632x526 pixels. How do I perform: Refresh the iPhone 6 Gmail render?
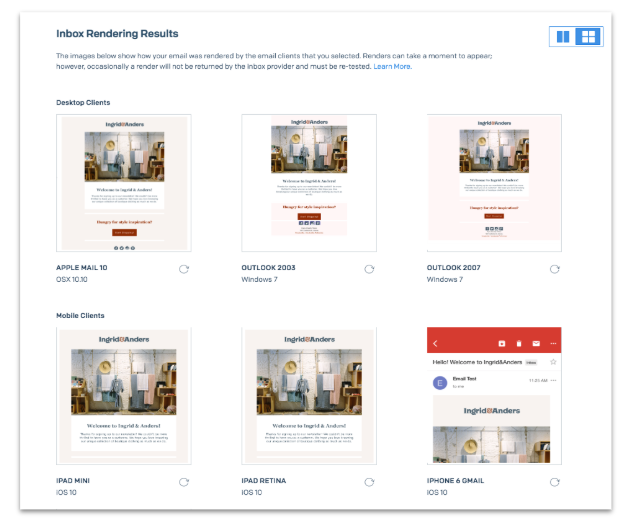(555, 482)
